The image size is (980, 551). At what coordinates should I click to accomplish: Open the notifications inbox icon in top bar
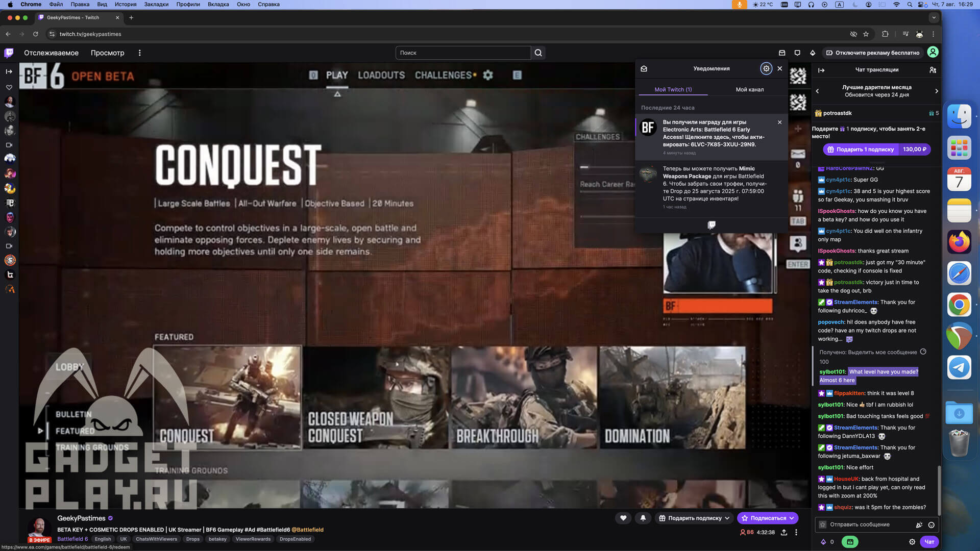[x=782, y=53]
